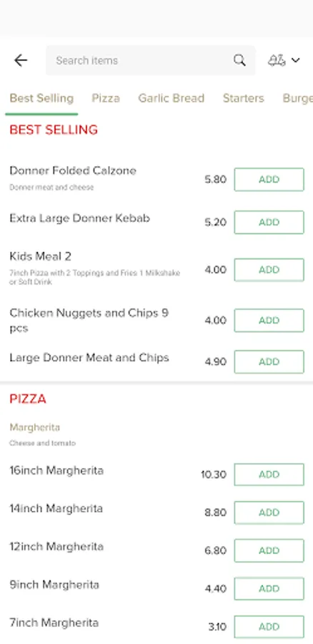Image resolution: width=313 pixels, height=644 pixels.
Task: Add Chicken Nuggets and Chips 9 pcs
Action: (269, 321)
